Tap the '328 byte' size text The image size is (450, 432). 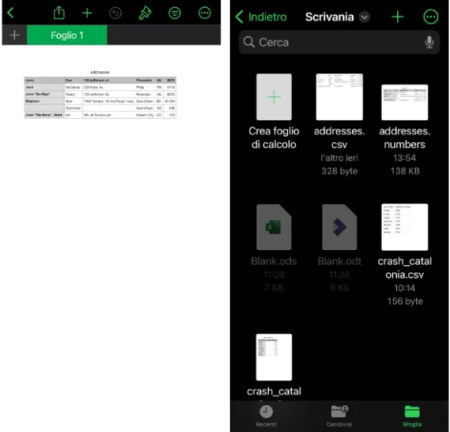click(339, 171)
